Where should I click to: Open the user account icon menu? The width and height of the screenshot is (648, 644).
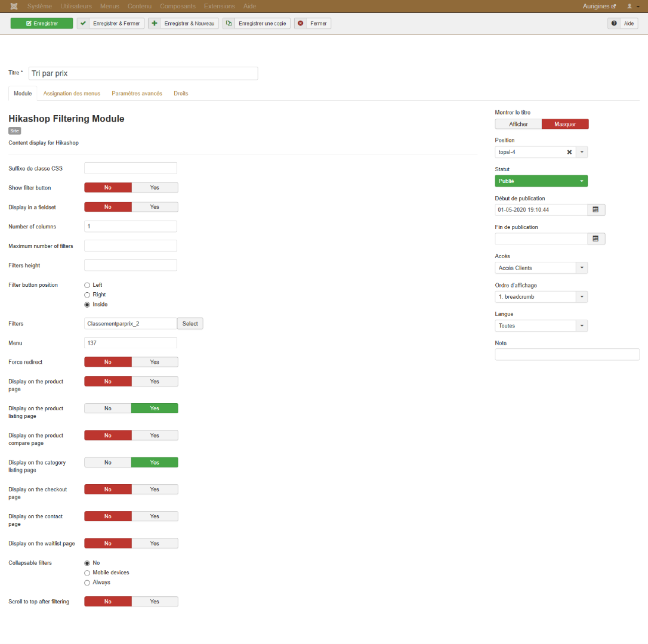633,6
